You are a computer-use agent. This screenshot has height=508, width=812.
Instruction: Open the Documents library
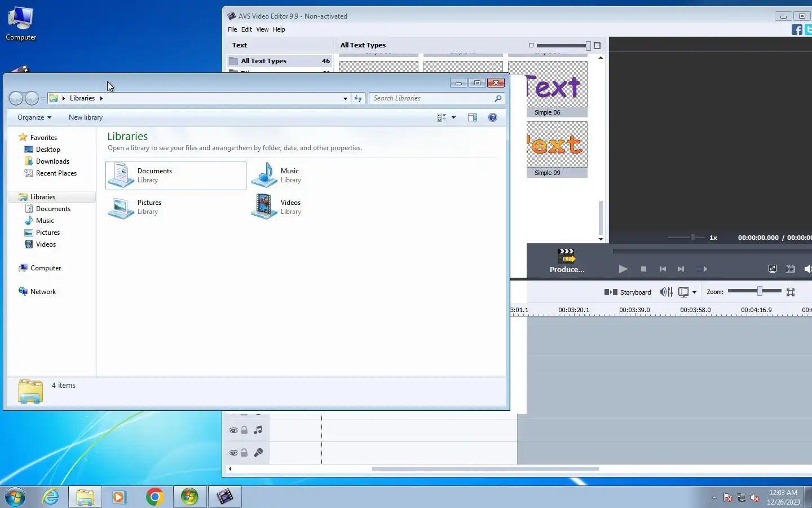(176, 176)
